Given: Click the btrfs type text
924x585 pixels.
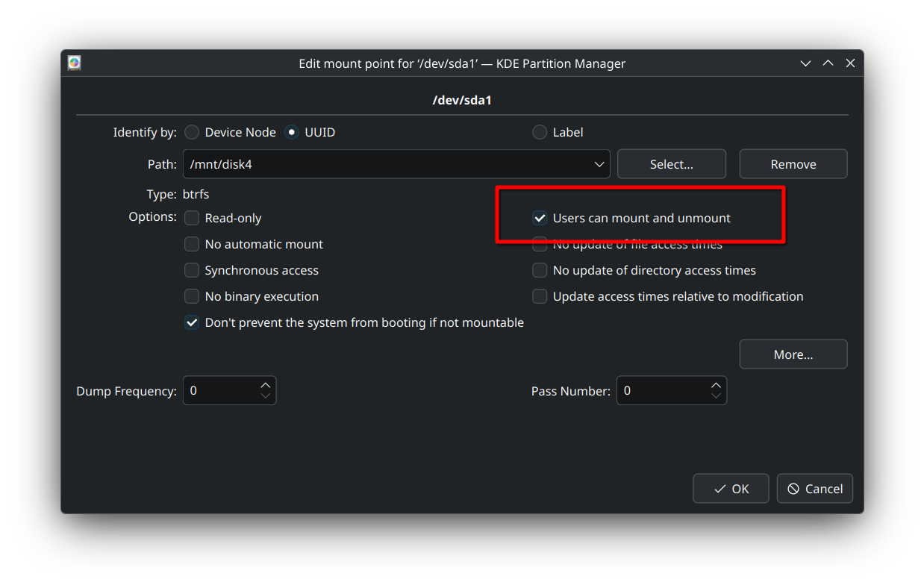Looking at the screenshot, I should [196, 194].
